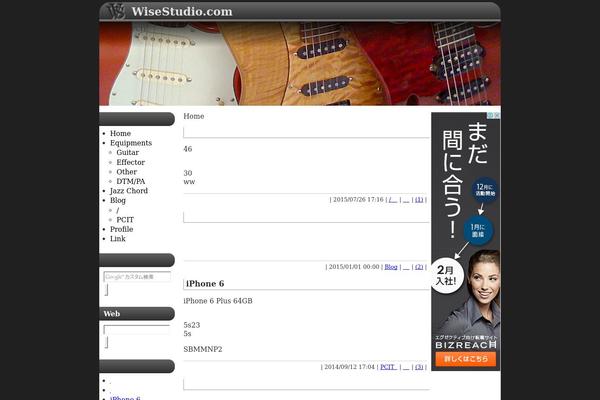Open PCIT category link on 2014/09/12 post
This screenshot has width=600, height=400.
tap(388, 367)
